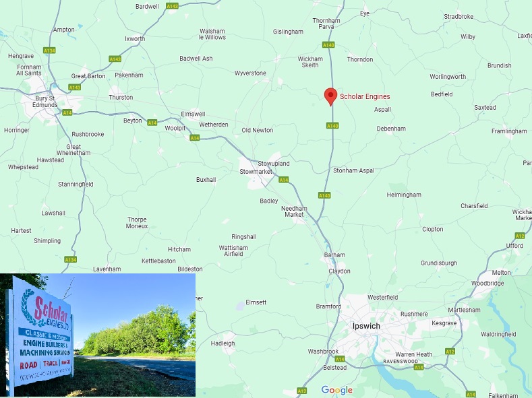Click the A12 shield near Ufford
The width and height of the screenshot is (532, 398).
520,236
